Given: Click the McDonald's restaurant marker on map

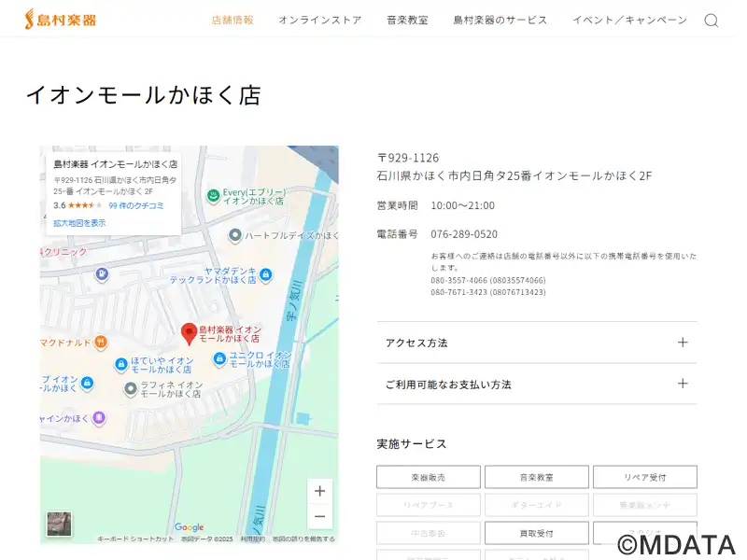Looking at the screenshot, I should [x=100, y=342].
